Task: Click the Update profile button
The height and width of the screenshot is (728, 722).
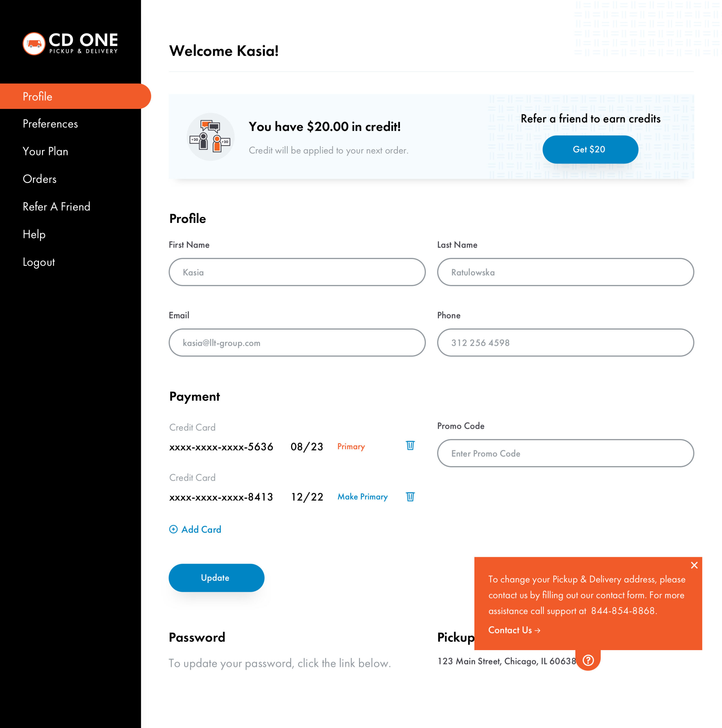Action: pyautogui.click(x=215, y=577)
